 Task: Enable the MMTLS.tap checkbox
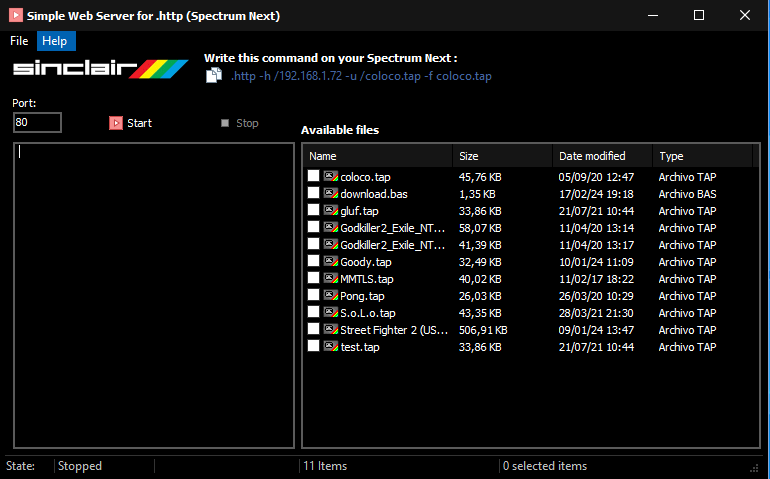pos(313,278)
